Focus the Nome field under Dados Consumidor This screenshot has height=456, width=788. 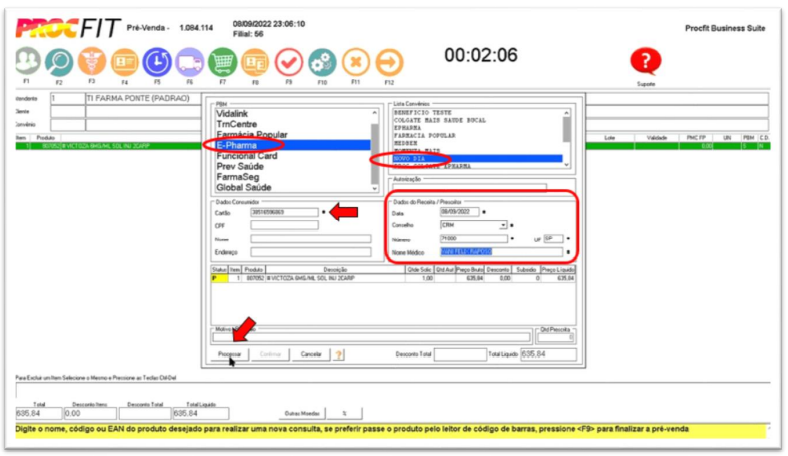(x=311, y=239)
